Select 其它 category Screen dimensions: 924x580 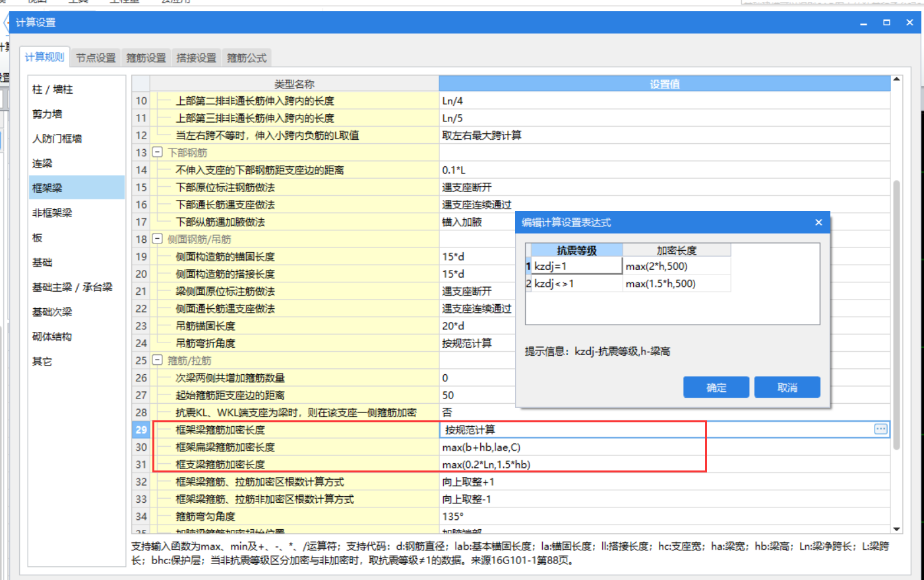[x=77, y=362]
